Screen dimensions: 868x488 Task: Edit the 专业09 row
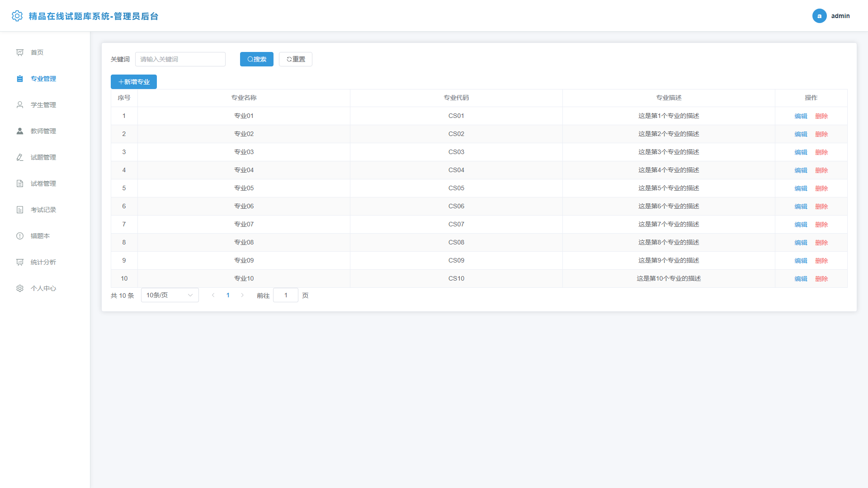801,261
